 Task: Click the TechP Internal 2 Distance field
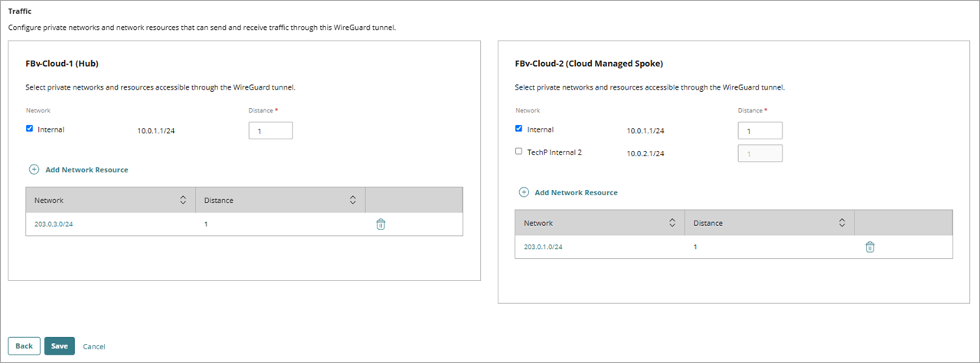[760, 153]
